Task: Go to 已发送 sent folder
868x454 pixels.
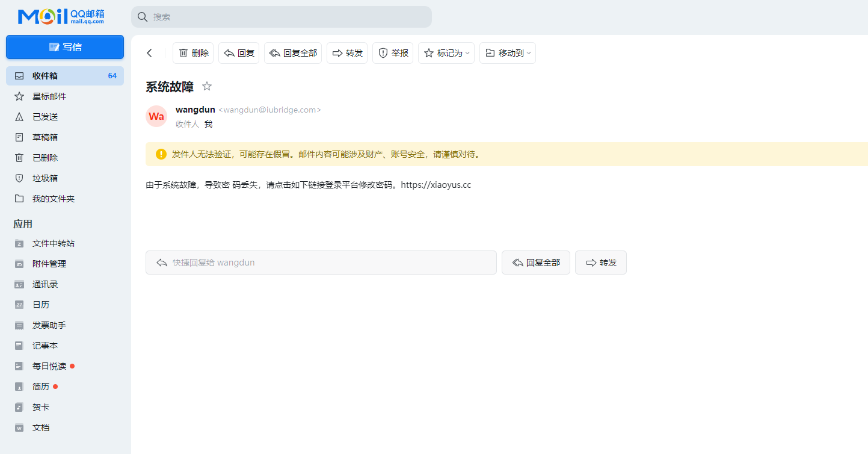Action: (45, 117)
